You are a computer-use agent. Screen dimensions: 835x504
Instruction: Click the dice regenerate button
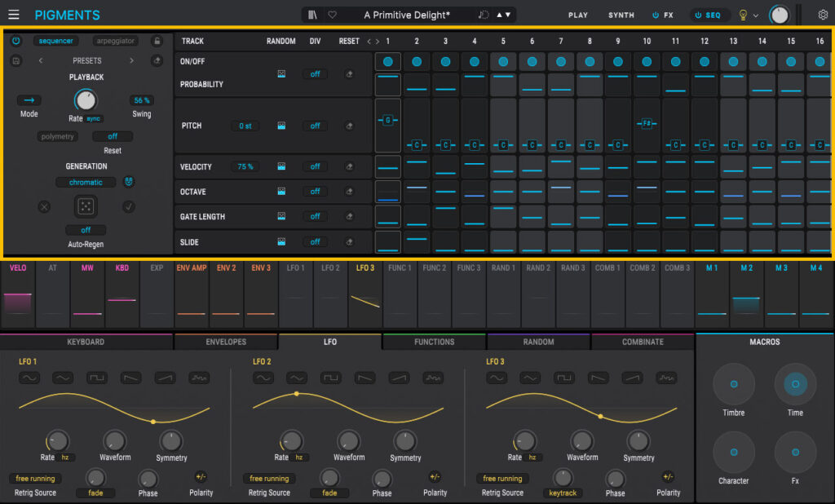(86, 206)
